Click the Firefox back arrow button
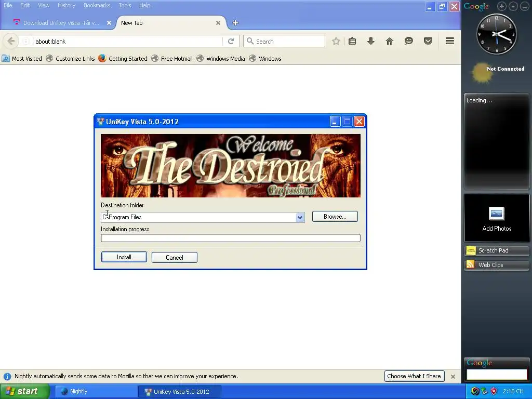 (10, 41)
